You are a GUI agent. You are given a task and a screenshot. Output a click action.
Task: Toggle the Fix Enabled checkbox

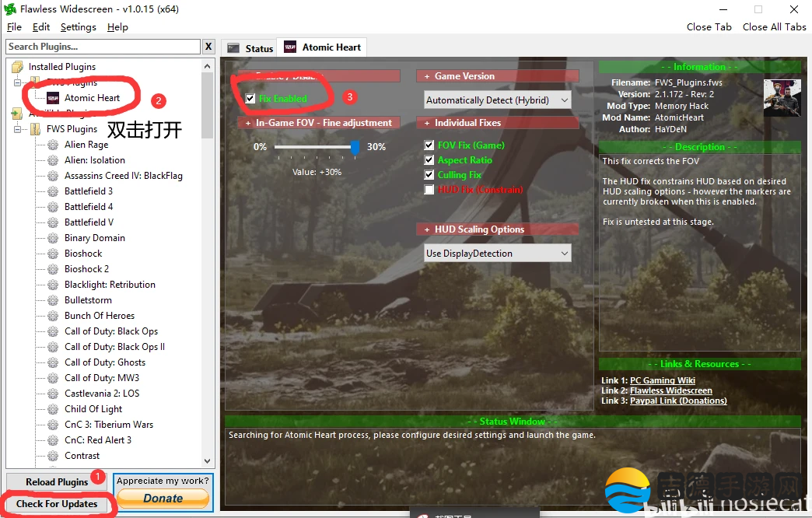pos(250,99)
